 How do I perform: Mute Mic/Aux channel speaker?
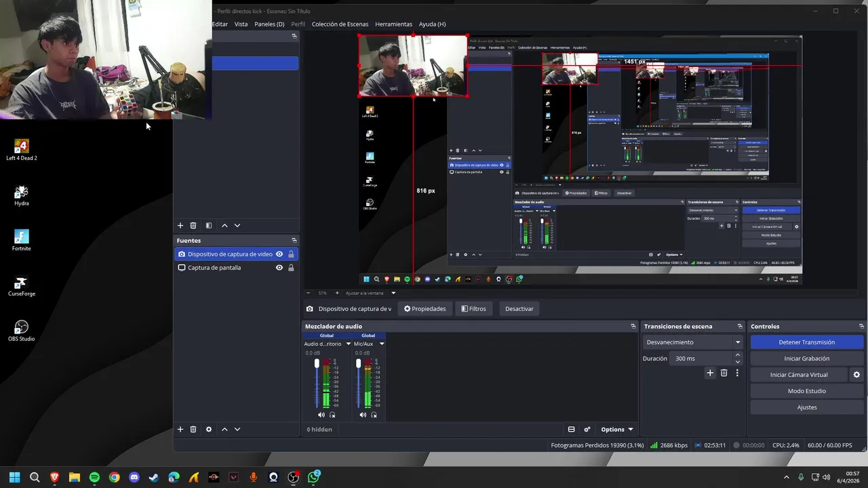tap(363, 415)
